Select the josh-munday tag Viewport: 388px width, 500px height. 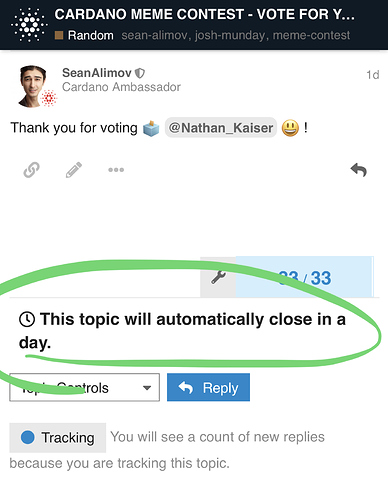[x=230, y=35]
